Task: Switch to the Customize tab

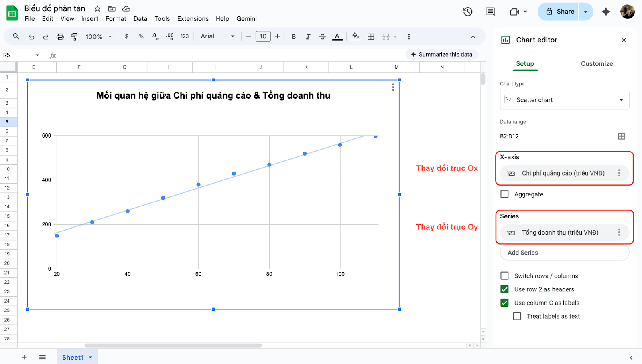Action: point(597,64)
